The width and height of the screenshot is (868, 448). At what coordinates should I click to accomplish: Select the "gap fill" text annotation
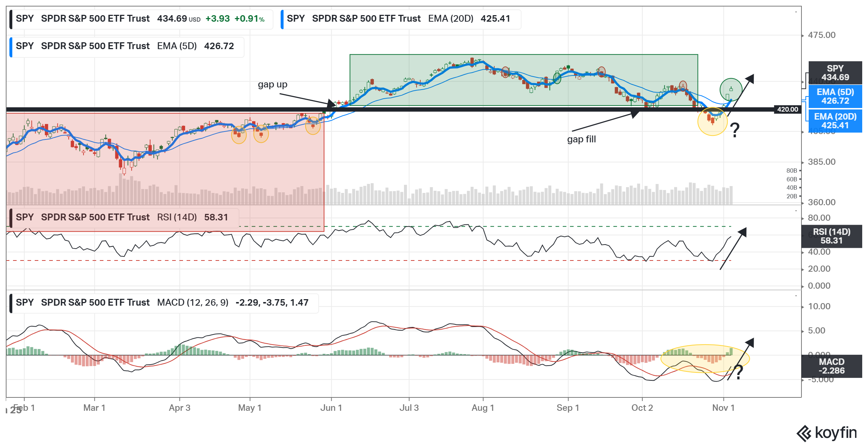[581, 139]
